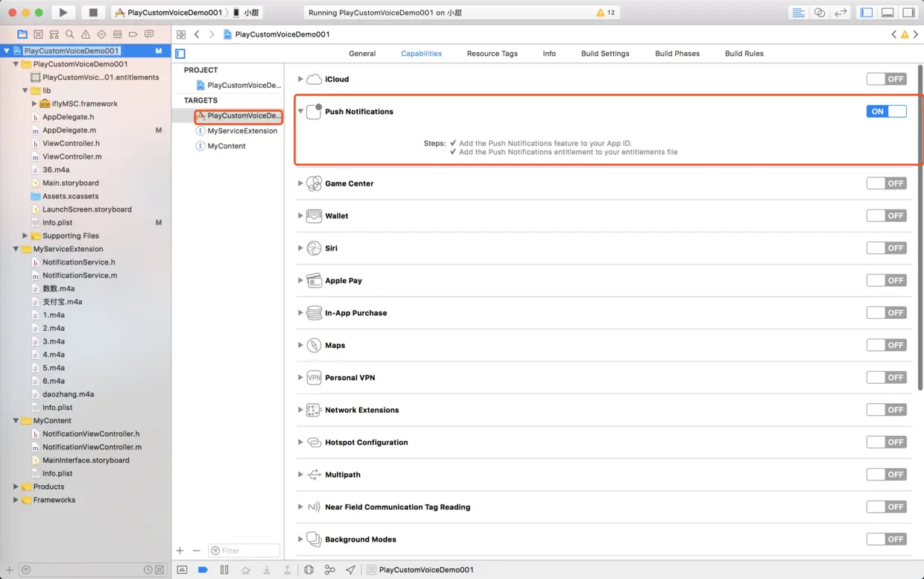Hide the Navigator panel
Image resolution: width=924 pixels, height=579 pixels.
tap(867, 13)
